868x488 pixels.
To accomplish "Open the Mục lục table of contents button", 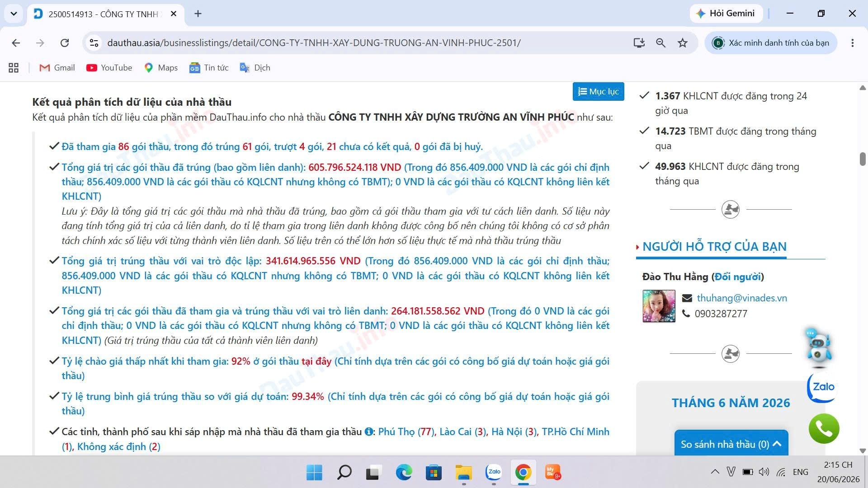I will [598, 91].
